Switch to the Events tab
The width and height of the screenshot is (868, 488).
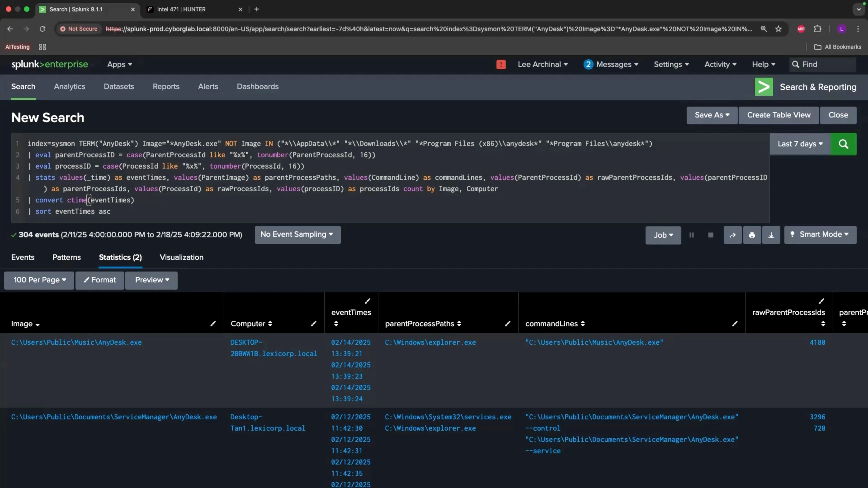tap(23, 257)
